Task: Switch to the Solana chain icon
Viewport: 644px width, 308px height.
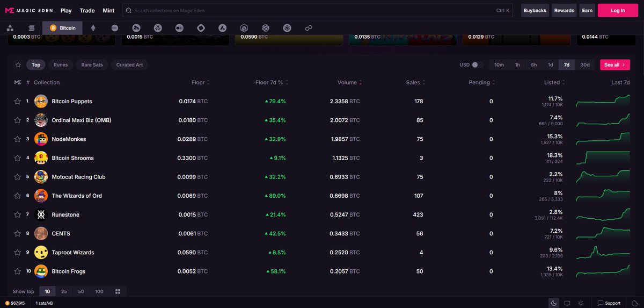Action: (32, 28)
